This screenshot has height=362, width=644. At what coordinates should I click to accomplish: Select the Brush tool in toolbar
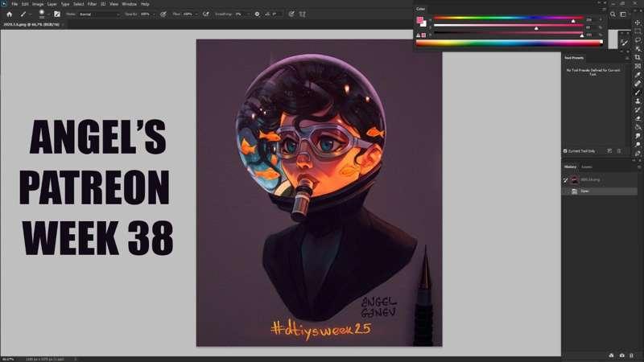point(638,93)
